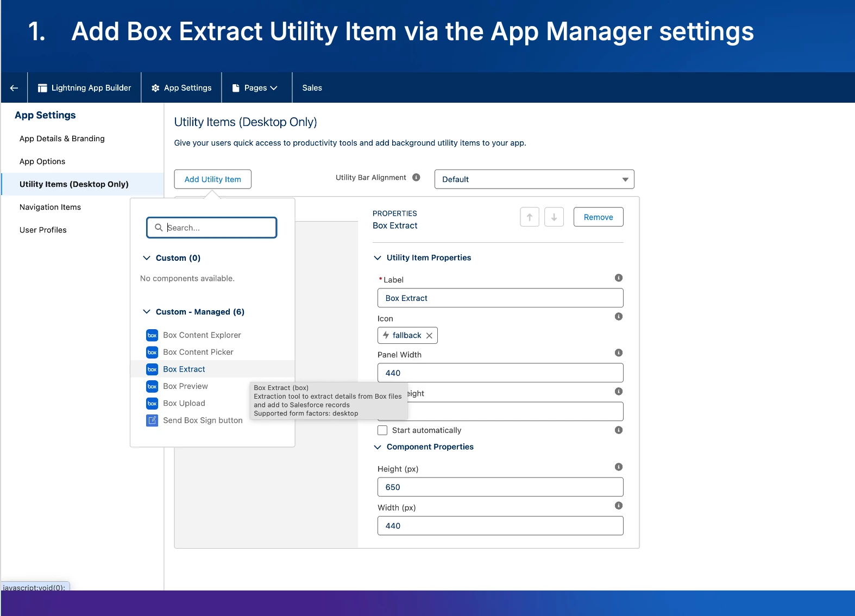Open Lightning App Builder tab
The image size is (855, 616).
click(x=84, y=88)
